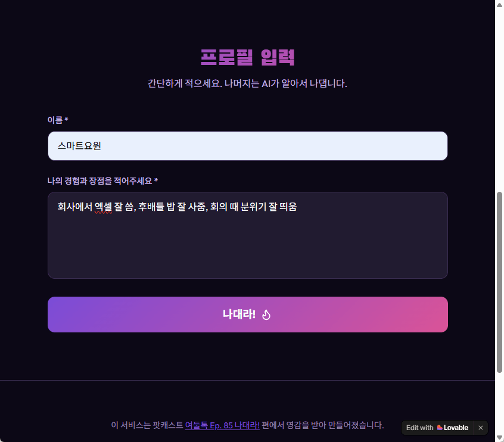Screen dimensions: 504x442
Task: Dismiss the Edit with Lovable badge
Action: pos(481,428)
